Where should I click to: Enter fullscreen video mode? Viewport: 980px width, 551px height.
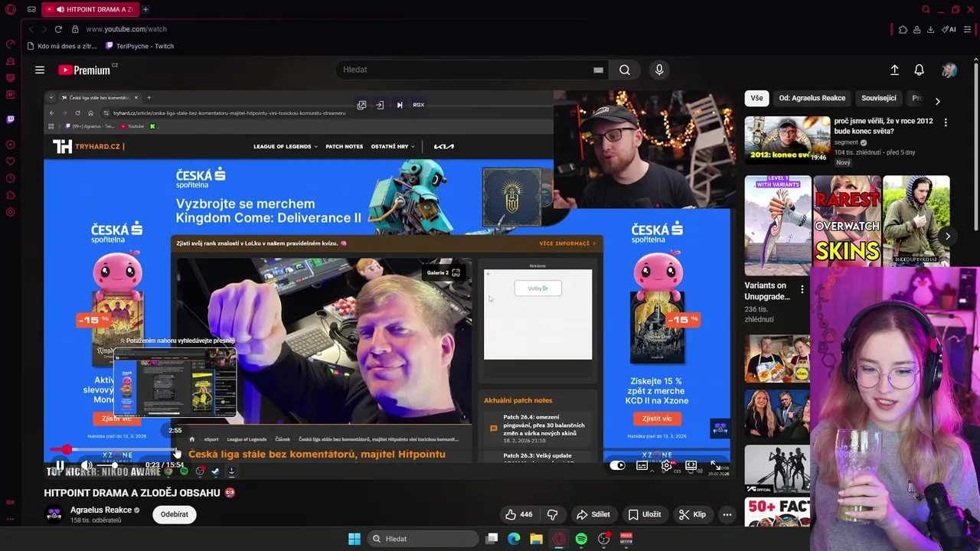tap(715, 465)
